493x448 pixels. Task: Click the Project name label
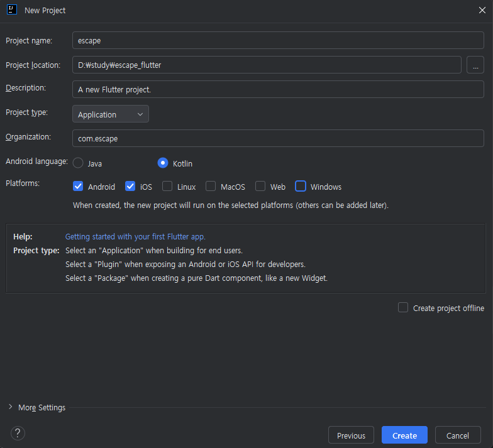(29, 40)
